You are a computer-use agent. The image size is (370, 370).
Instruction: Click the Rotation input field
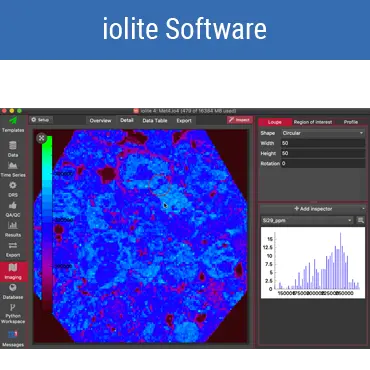coord(323,163)
